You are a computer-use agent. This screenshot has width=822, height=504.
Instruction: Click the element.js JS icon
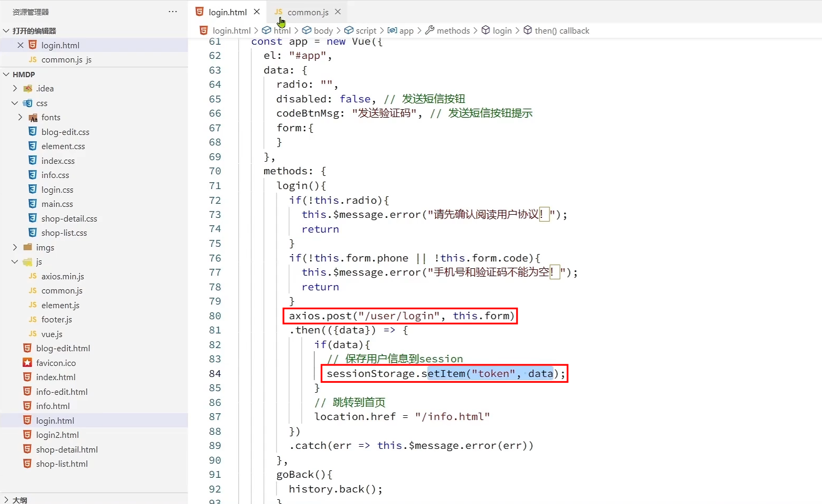pos(33,305)
